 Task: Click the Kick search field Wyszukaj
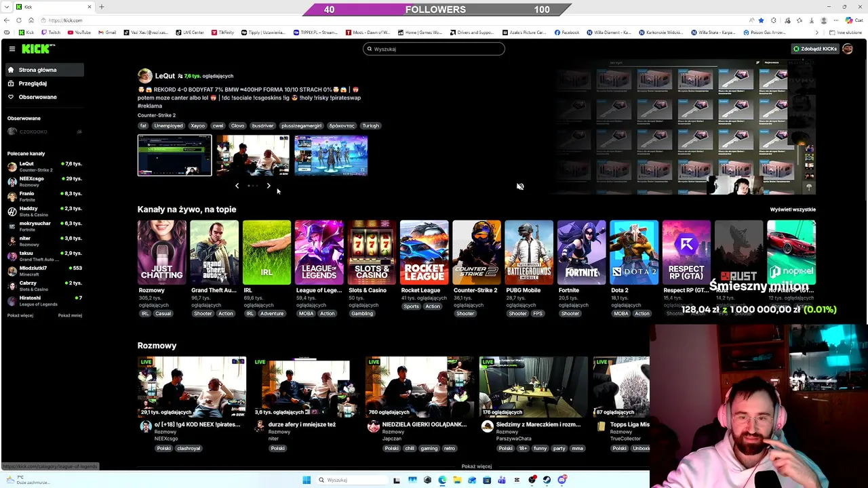pyautogui.click(x=434, y=49)
